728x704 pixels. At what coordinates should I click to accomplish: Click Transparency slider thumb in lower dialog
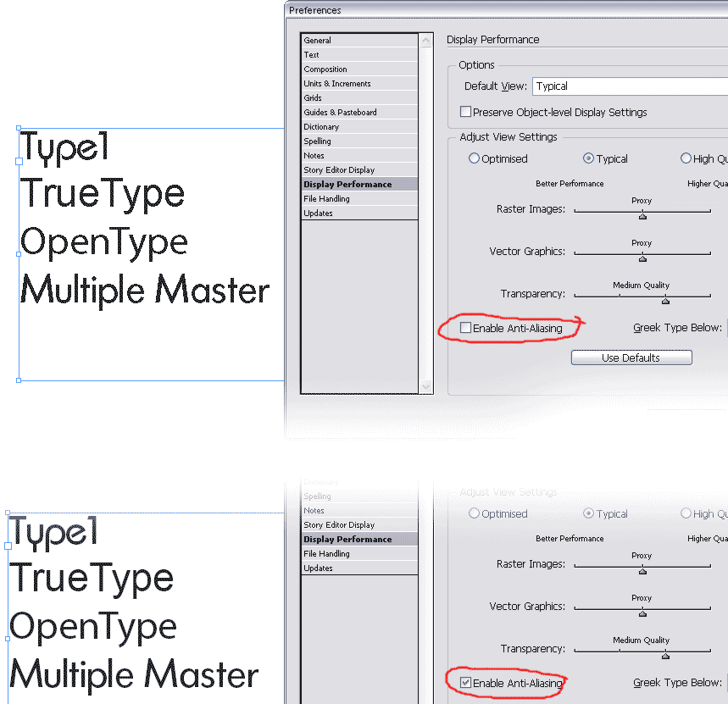pyautogui.click(x=665, y=655)
